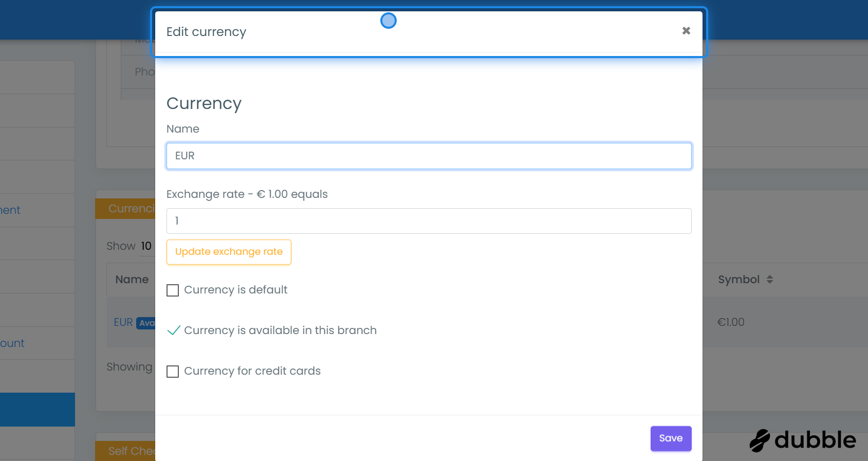Click the Symbol column sort arrows

[x=769, y=280]
